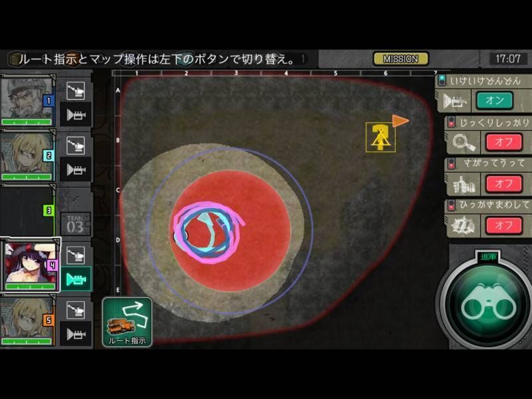Screen dimensions: 532x399
Task: Open the MISSION button
Action: (401, 59)
